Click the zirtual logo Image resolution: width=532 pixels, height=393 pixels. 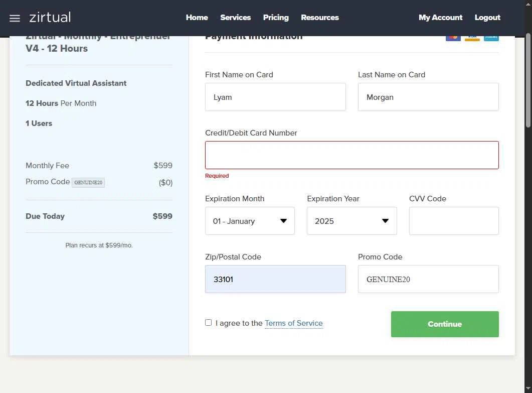coord(50,18)
